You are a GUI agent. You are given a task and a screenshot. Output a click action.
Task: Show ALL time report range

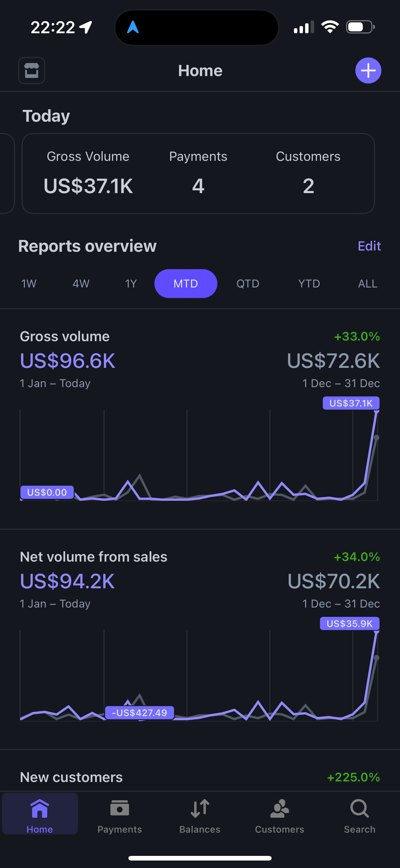click(x=368, y=283)
